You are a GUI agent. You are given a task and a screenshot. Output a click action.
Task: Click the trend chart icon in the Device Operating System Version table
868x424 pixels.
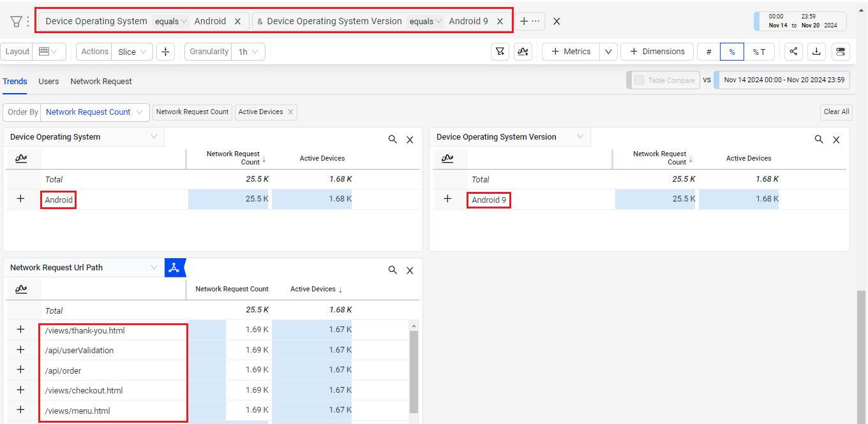click(447, 158)
